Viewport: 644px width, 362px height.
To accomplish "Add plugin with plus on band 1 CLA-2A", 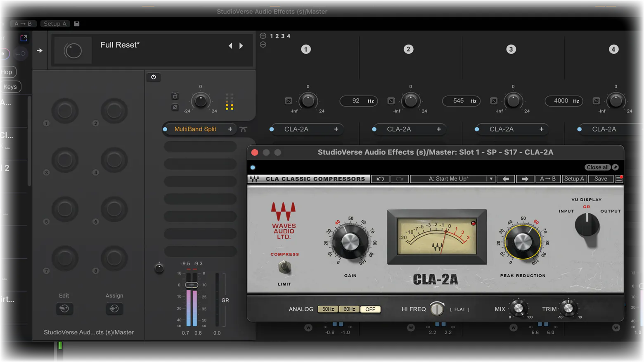I will point(336,129).
